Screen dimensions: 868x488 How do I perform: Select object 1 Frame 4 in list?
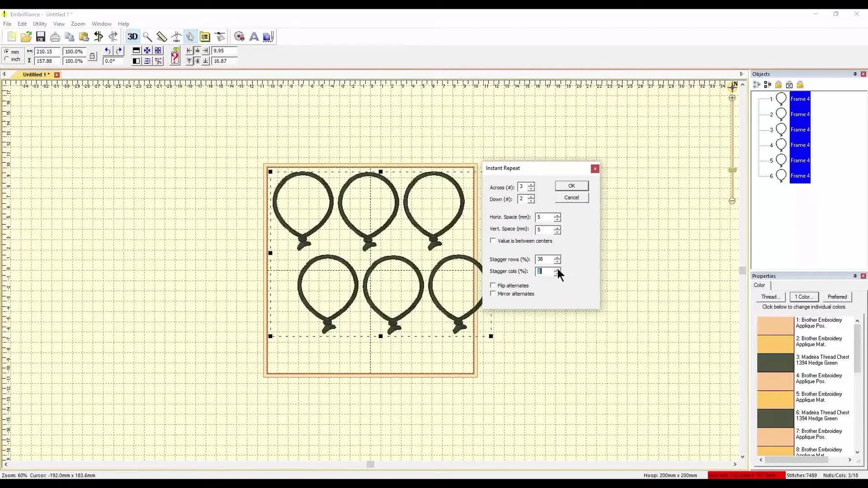pyautogui.click(x=800, y=99)
